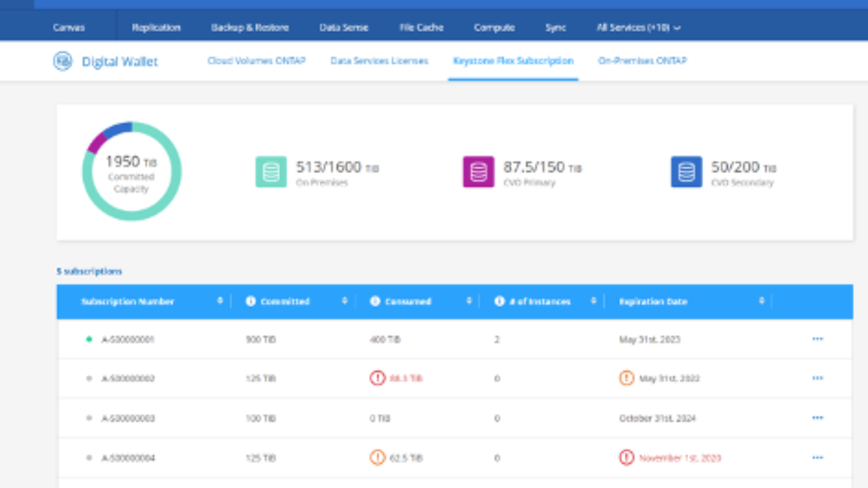Sort by the Consumed column arrows

pyautogui.click(x=469, y=302)
